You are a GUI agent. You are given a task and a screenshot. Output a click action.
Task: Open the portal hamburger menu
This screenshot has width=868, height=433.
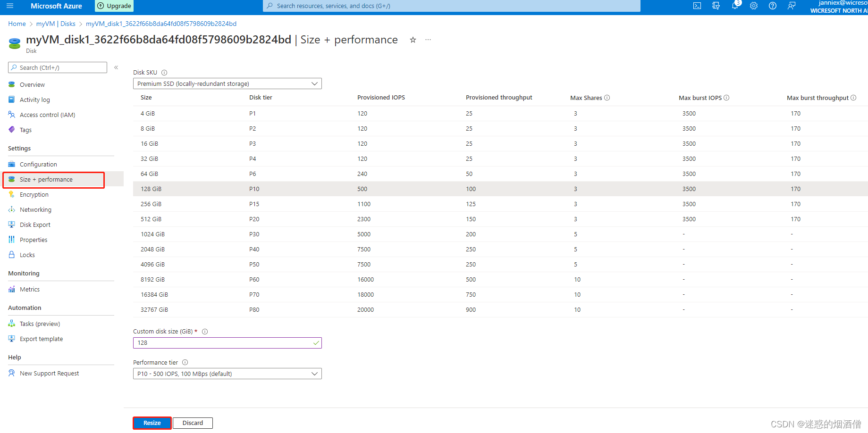click(10, 6)
